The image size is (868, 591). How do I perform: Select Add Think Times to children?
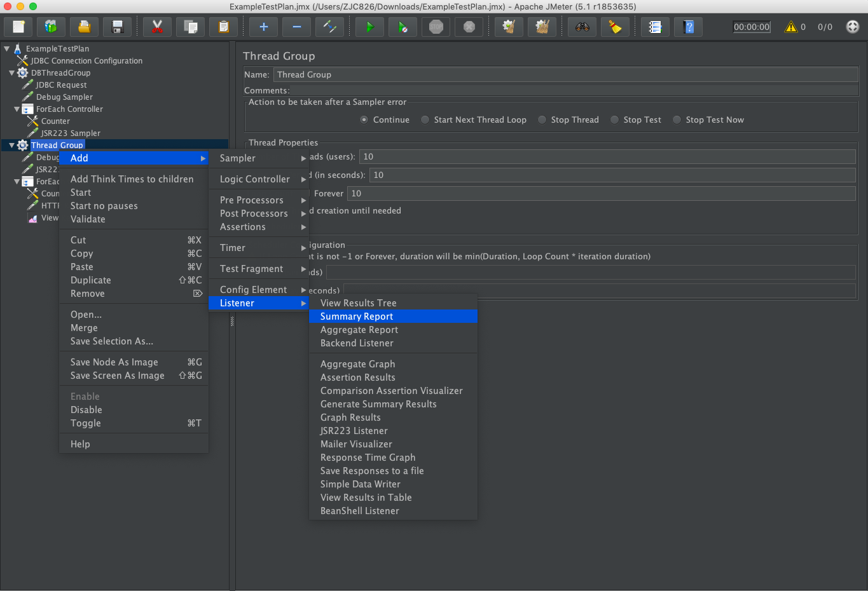(x=134, y=179)
